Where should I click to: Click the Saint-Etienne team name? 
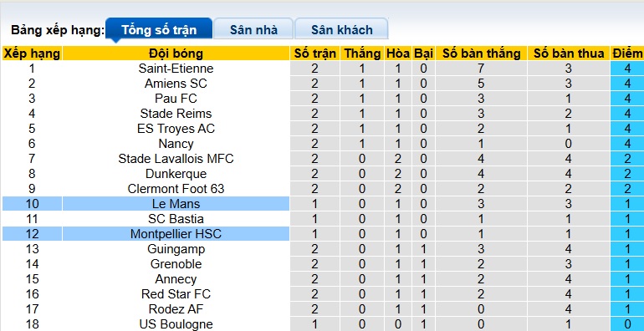tap(176, 69)
